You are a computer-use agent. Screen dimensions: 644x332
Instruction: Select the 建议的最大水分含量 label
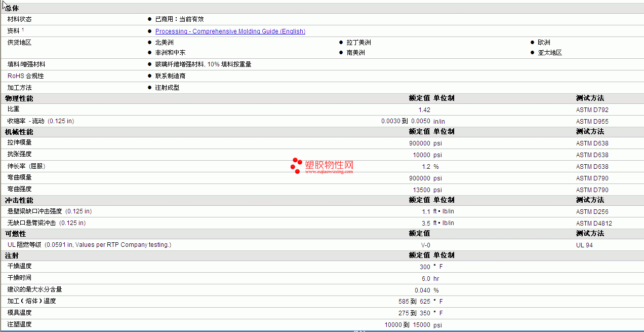tap(35, 289)
